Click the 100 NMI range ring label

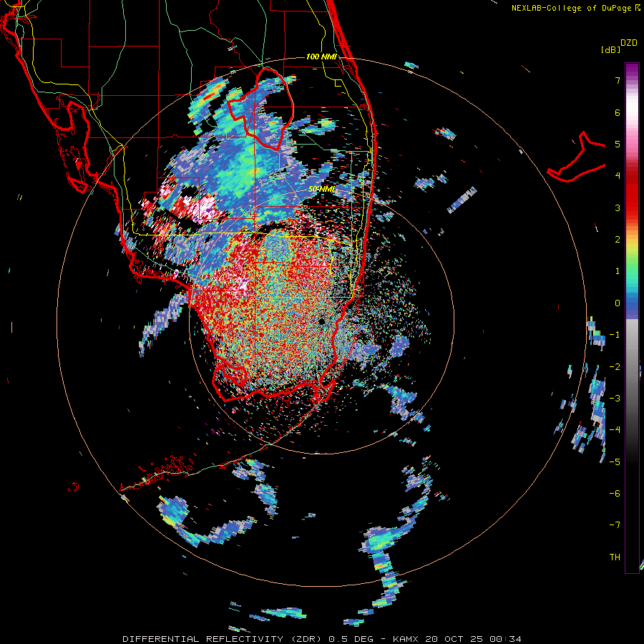321,57
